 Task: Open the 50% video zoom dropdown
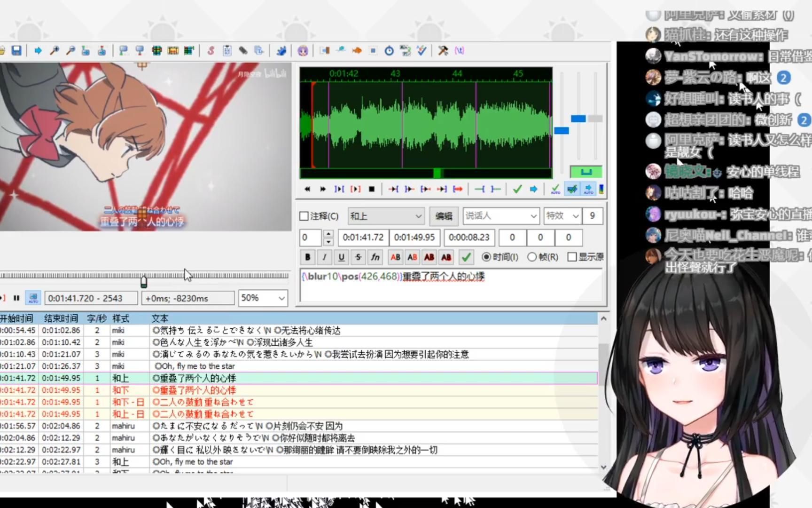tap(263, 298)
